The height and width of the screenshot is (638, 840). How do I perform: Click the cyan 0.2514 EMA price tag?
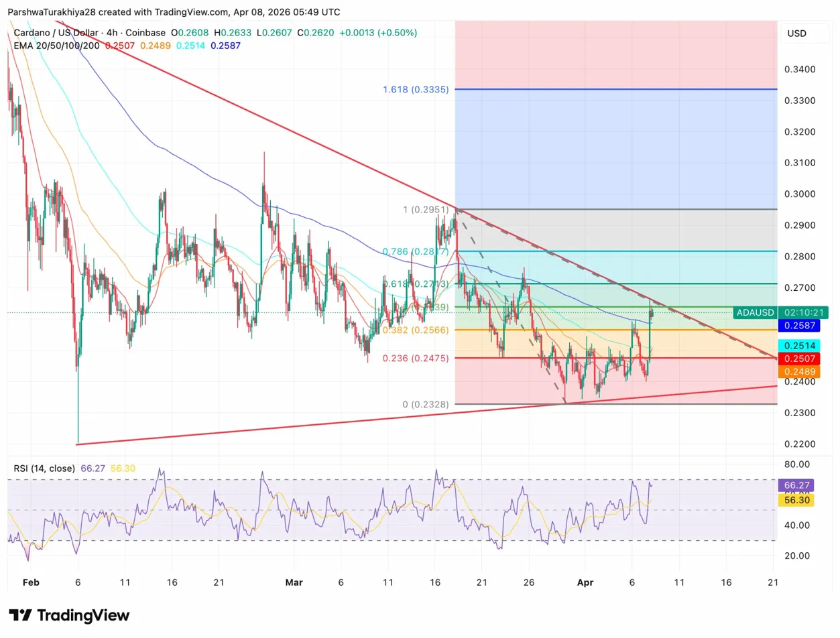click(x=798, y=345)
